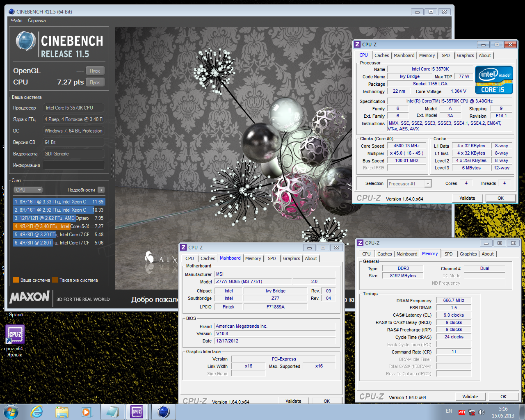Click OK in CPU-Z Memory window

pos(503,397)
